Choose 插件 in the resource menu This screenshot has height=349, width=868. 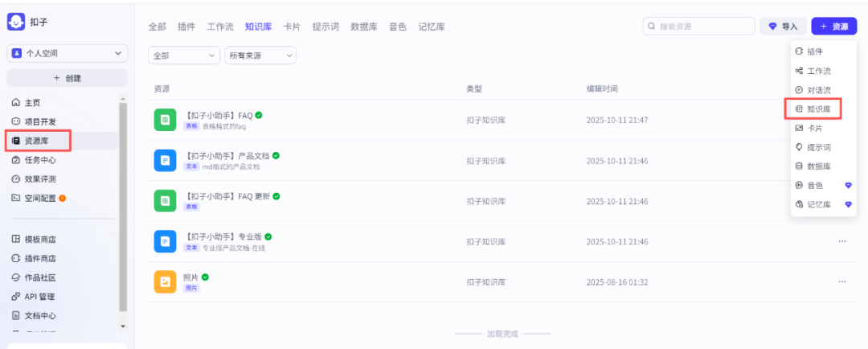(824, 51)
